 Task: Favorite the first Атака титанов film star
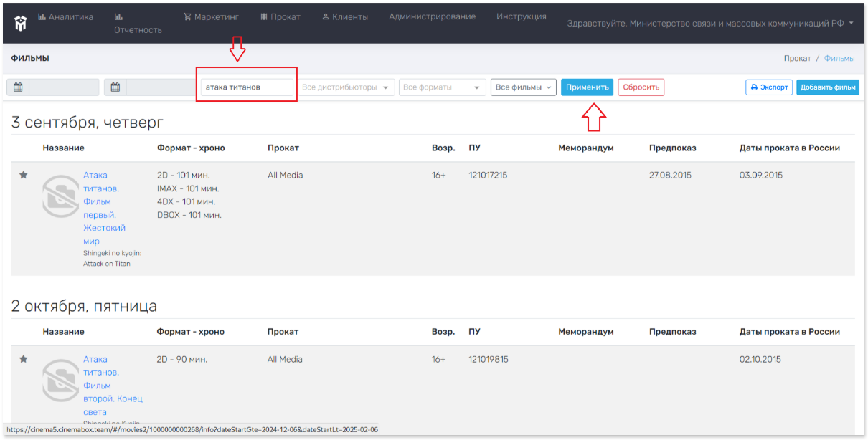pos(23,175)
